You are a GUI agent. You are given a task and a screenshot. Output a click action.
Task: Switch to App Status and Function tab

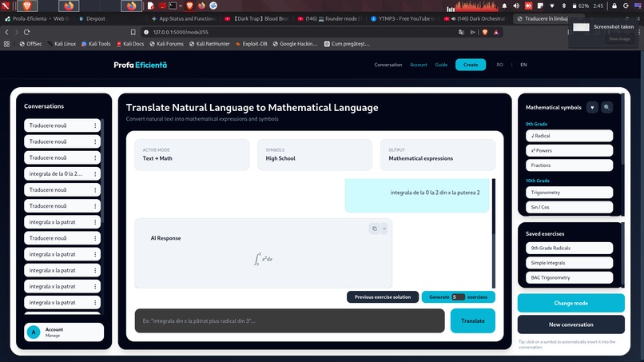pyautogui.click(x=184, y=18)
